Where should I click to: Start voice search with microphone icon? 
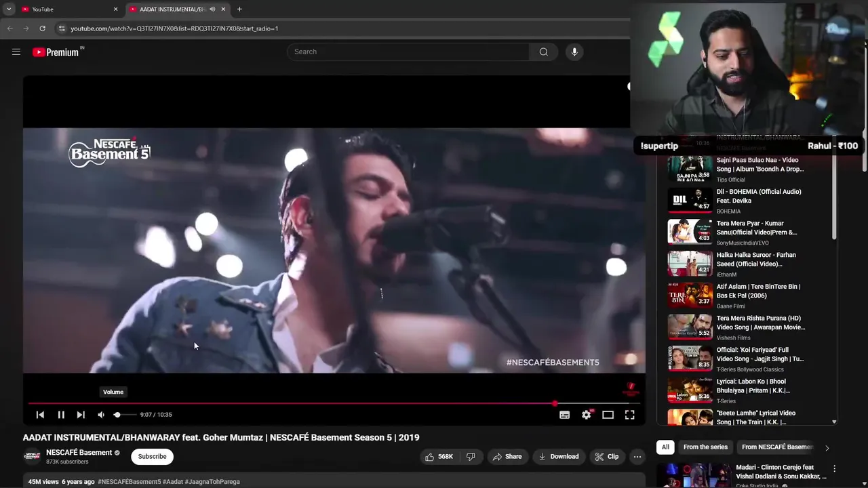[x=574, y=52]
